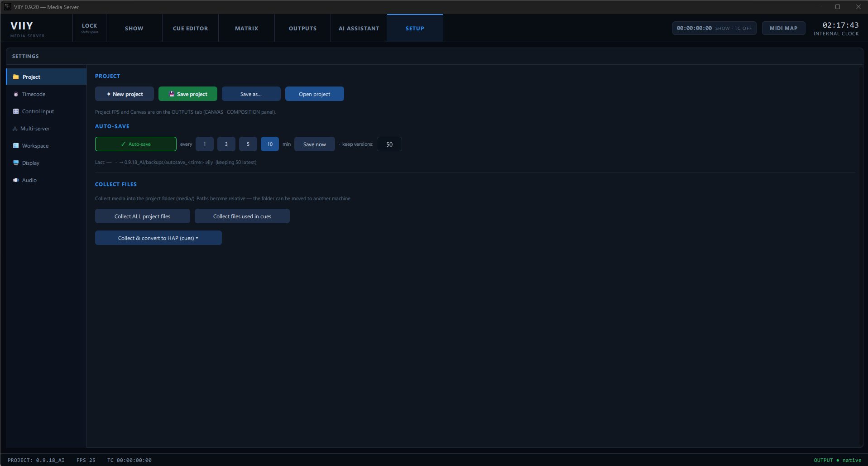The height and width of the screenshot is (466, 868).
Task: Click the Project FPS and Canvas hint text
Action: coord(186,112)
